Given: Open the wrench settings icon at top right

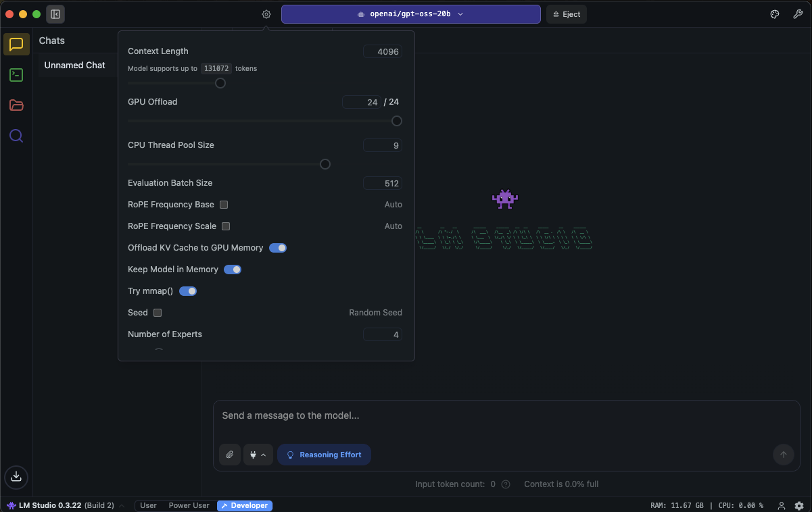Looking at the screenshot, I should pos(798,14).
